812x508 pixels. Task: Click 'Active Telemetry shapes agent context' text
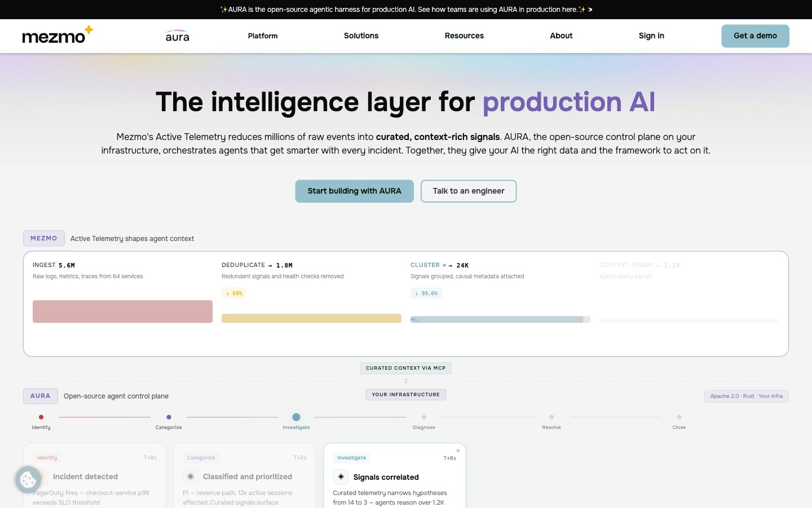[132, 239]
